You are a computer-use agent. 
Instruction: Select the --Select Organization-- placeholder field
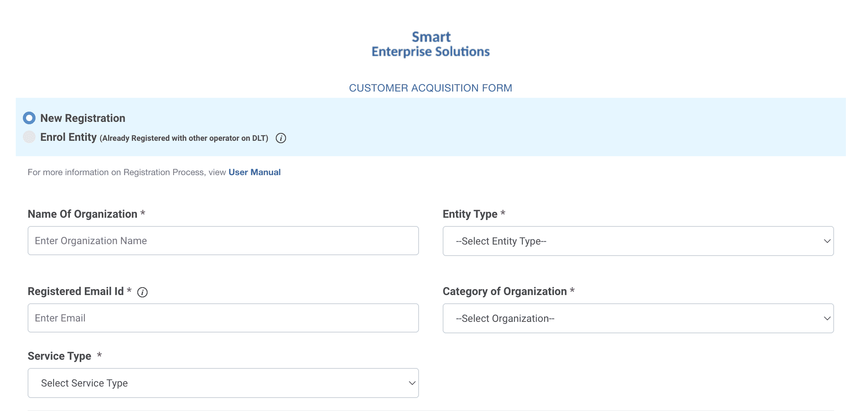pyautogui.click(x=638, y=318)
